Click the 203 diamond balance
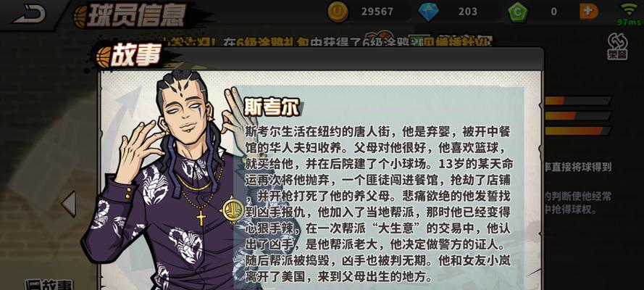644x290 pixels. click(x=468, y=12)
